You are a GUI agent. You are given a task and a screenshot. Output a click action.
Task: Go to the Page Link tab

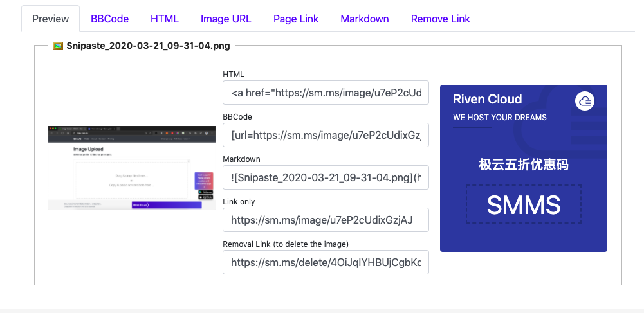tap(296, 19)
